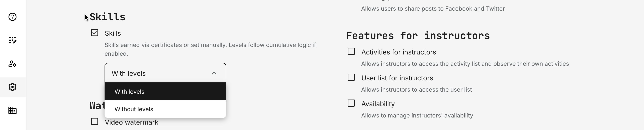644x130 pixels.
Task: Click the Skills section heading
Action: (107, 17)
